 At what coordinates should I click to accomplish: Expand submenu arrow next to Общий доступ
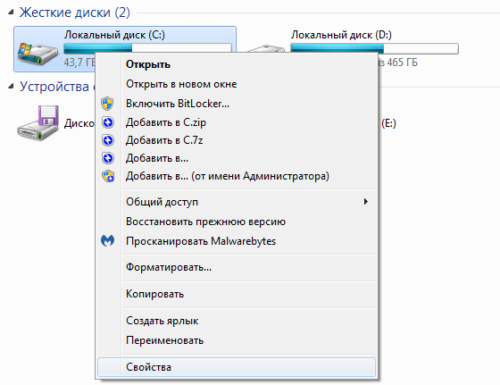tap(366, 201)
